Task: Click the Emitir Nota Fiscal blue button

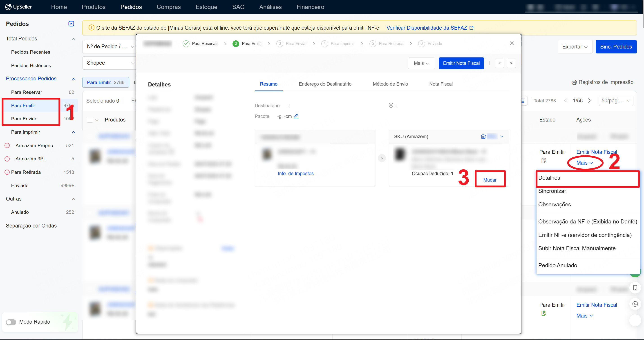Action: [x=461, y=63]
